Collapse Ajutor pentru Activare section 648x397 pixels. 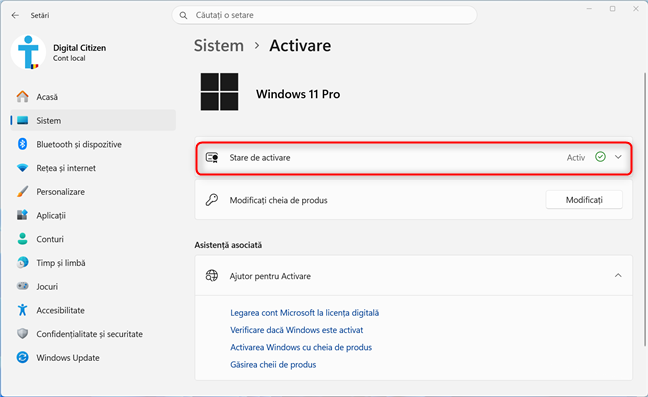pyautogui.click(x=618, y=276)
